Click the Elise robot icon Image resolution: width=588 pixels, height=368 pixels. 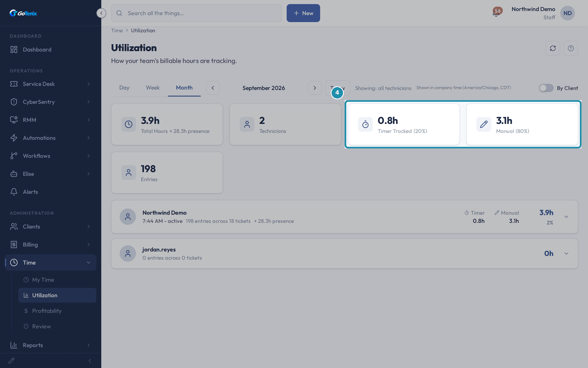point(14,174)
